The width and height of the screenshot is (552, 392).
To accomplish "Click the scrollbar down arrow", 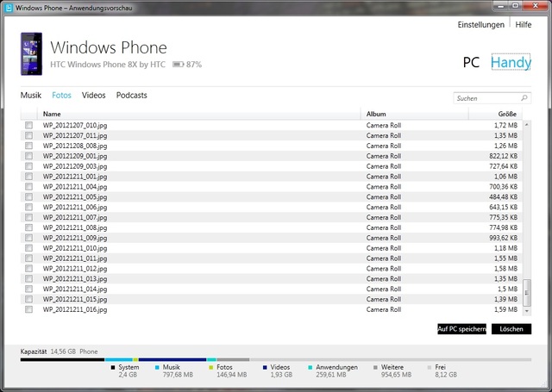I will coord(527,311).
